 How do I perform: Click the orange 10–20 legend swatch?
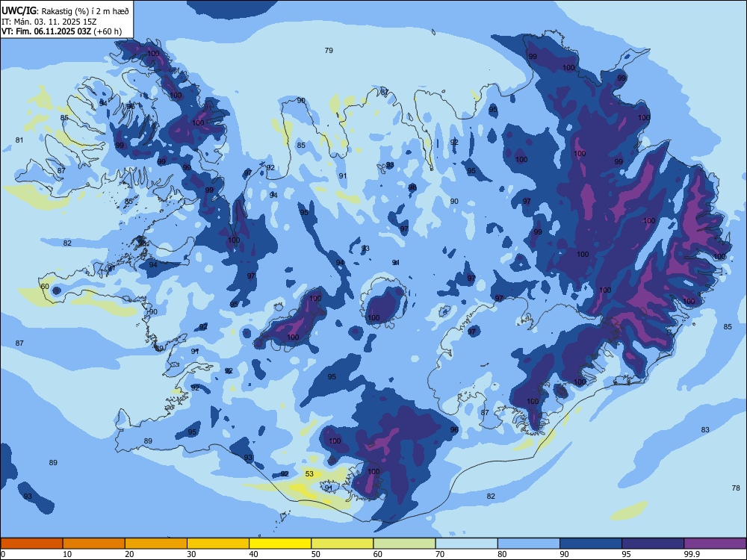click(x=94, y=544)
